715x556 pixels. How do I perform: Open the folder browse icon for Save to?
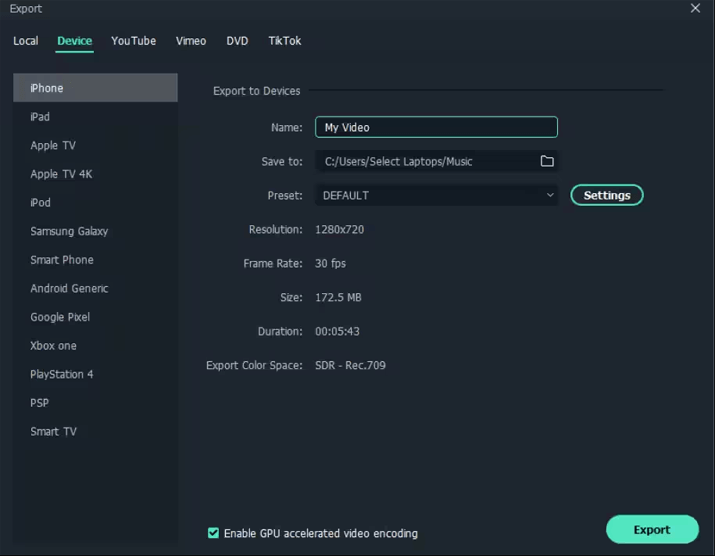pos(547,161)
